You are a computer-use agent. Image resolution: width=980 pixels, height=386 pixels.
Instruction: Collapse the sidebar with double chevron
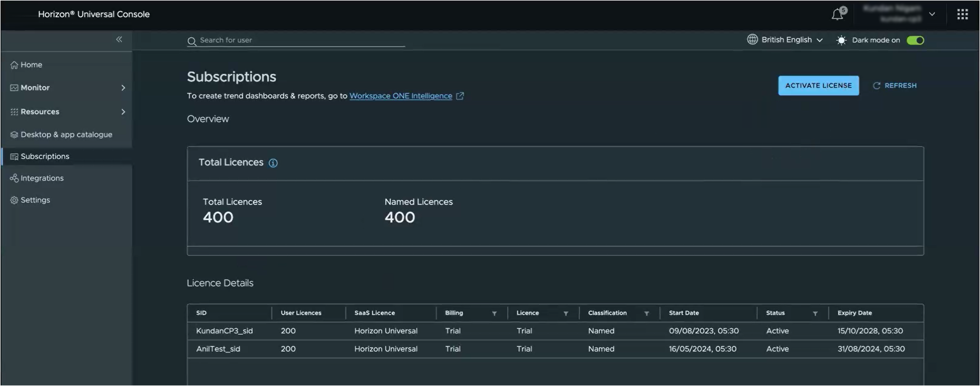coord(119,39)
